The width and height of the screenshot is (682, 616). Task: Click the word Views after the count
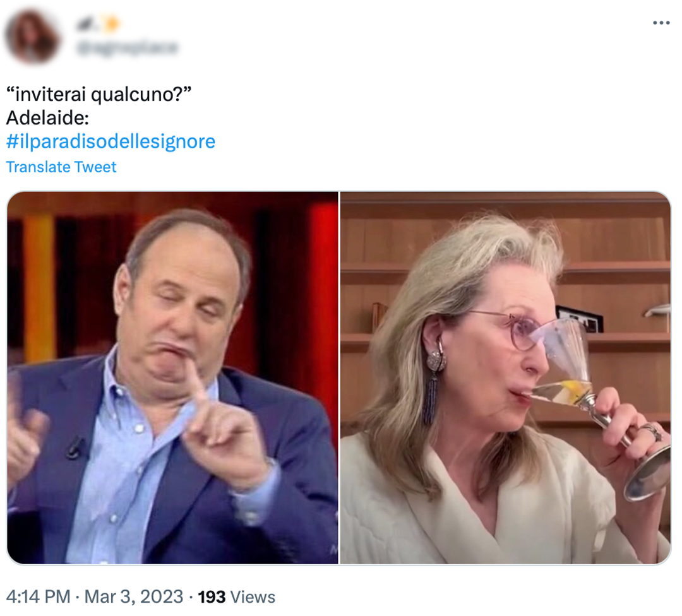click(x=253, y=597)
